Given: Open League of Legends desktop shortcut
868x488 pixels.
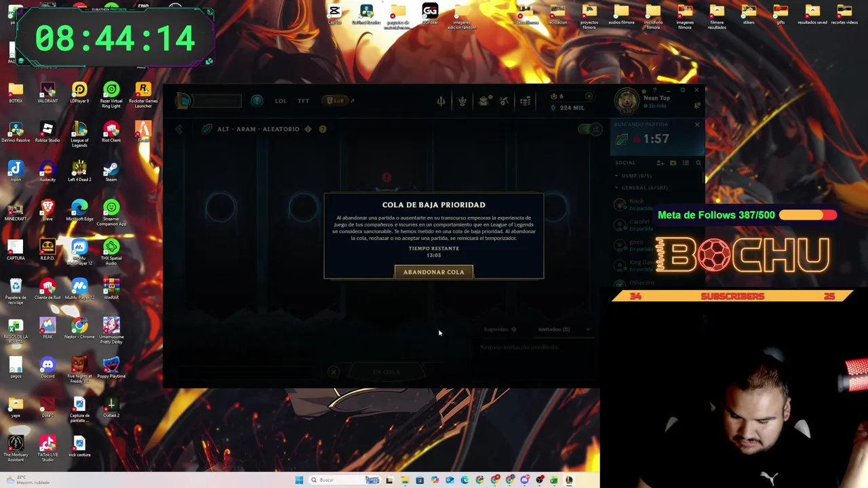Looking at the screenshot, I should (79, 135).
